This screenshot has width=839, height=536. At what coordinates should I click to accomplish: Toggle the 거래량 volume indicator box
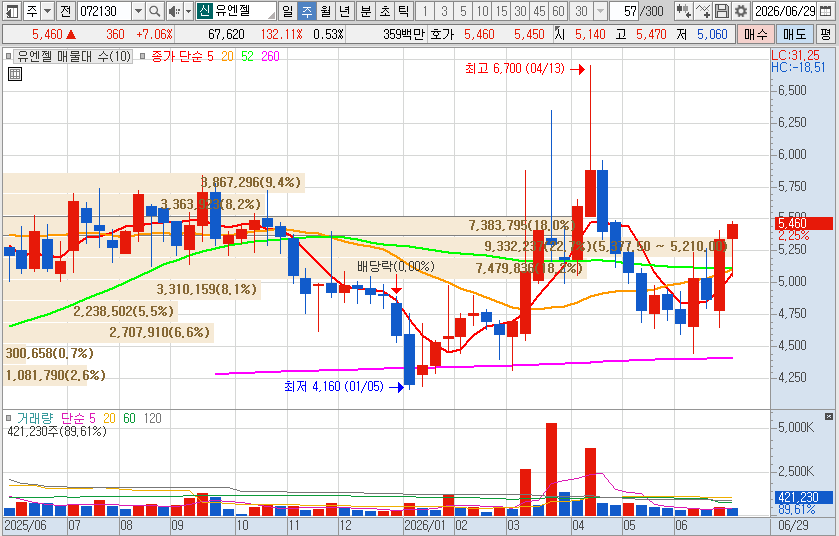coord(8,418)
